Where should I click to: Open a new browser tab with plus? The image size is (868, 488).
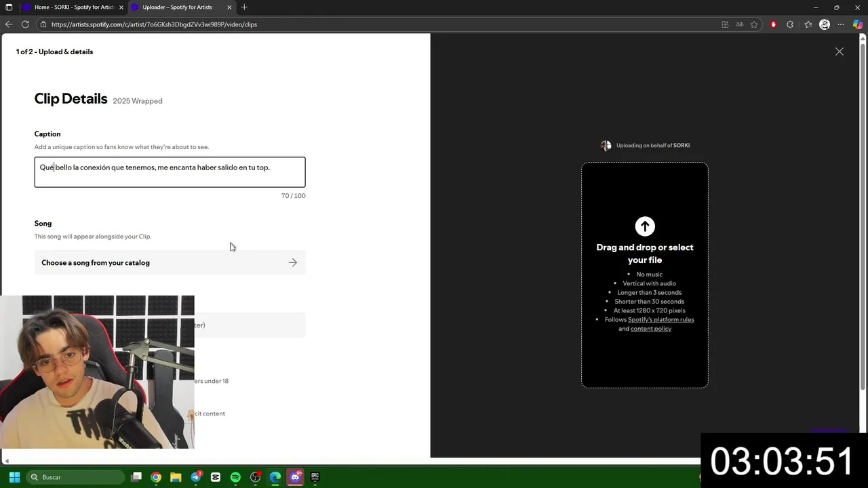click(244, 7)
